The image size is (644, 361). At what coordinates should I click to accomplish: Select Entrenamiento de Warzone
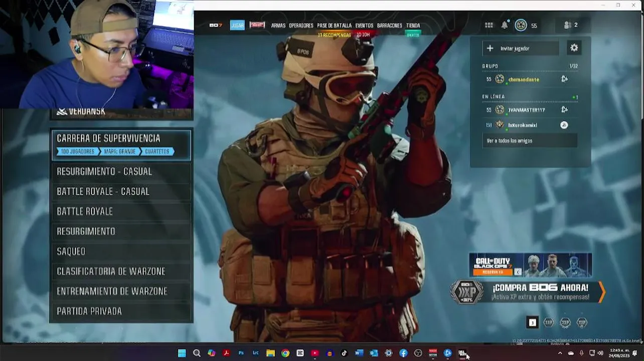tap(121, 291)
